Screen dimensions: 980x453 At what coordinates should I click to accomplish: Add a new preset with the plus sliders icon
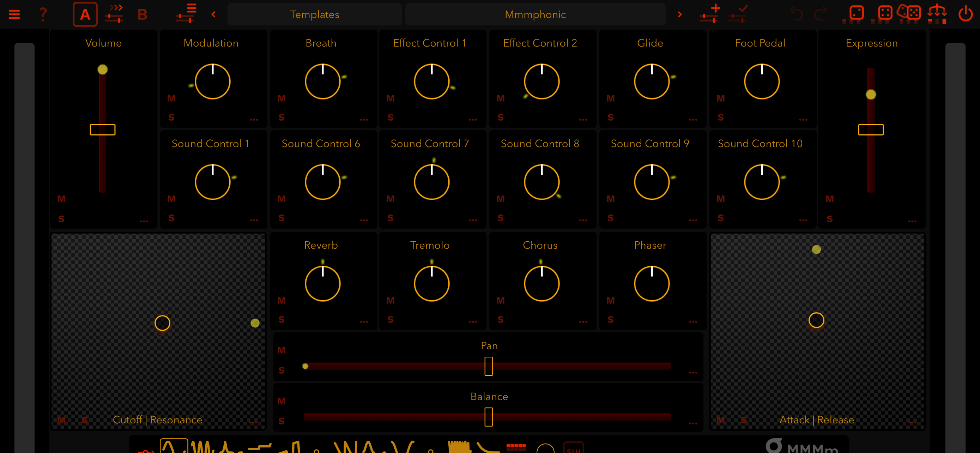(x=710, y=14)
